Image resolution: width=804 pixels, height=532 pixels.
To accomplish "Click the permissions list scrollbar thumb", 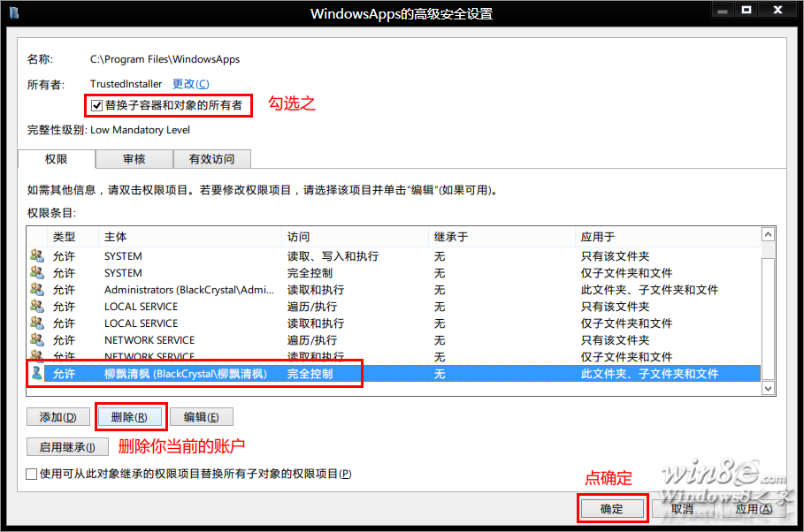I will (x=768, y=318).
